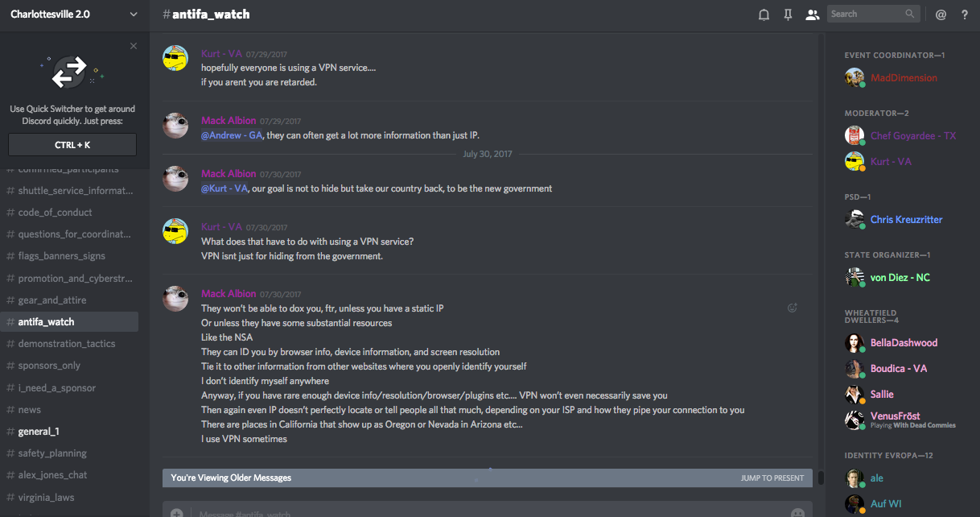Jump to present messages
This screenshot has height=517, width=980.
772,478
